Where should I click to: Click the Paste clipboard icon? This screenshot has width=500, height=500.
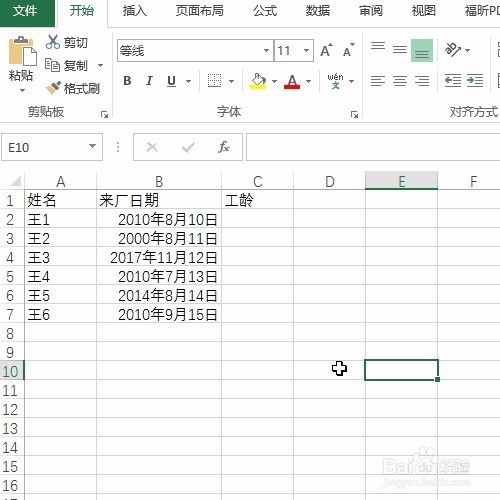[x=22, y=51]
